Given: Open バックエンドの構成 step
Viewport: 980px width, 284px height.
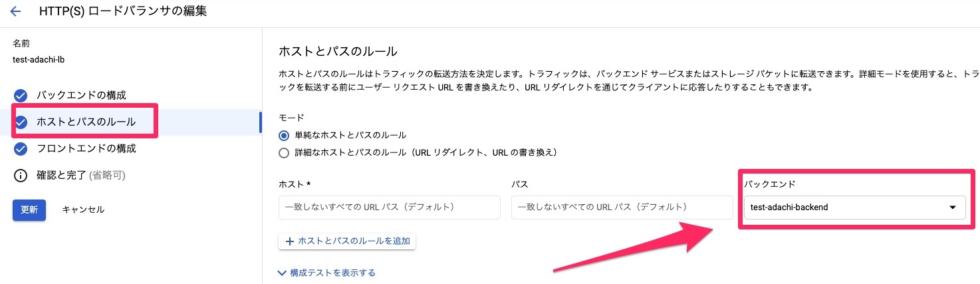Looking at the screenshot, I should tap(81, 95).
